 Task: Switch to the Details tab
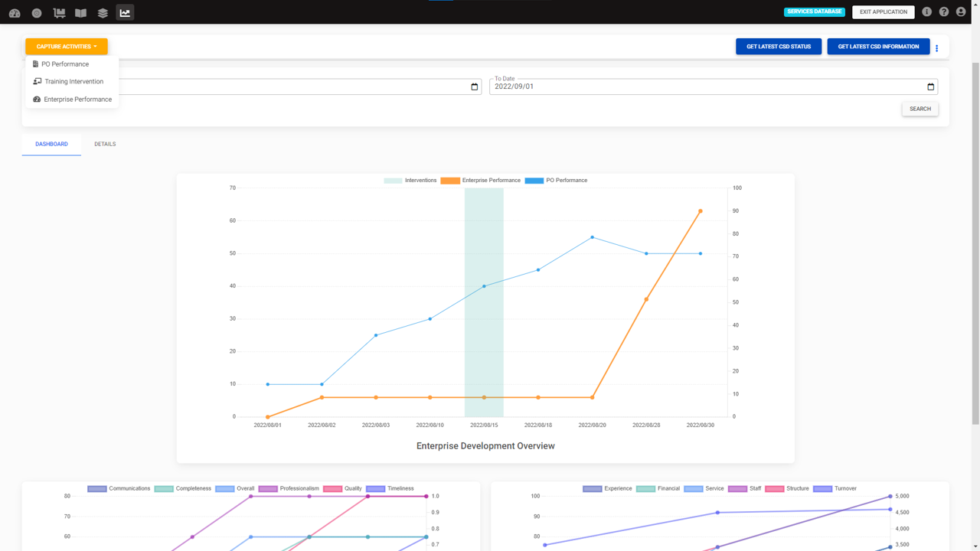point(105,144)
